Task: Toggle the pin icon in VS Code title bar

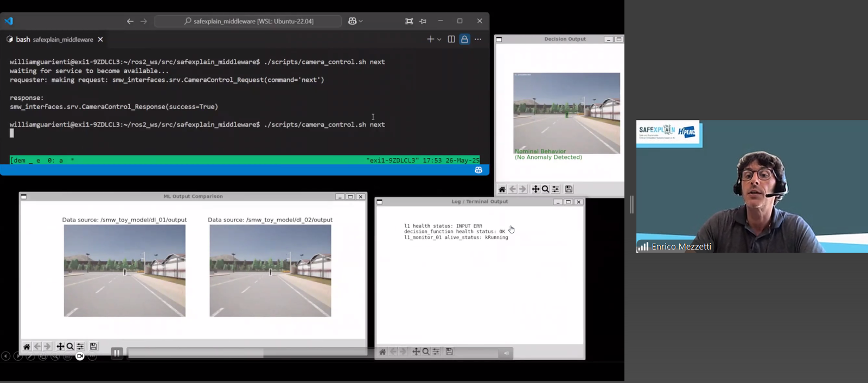Action: coord(423,21)
